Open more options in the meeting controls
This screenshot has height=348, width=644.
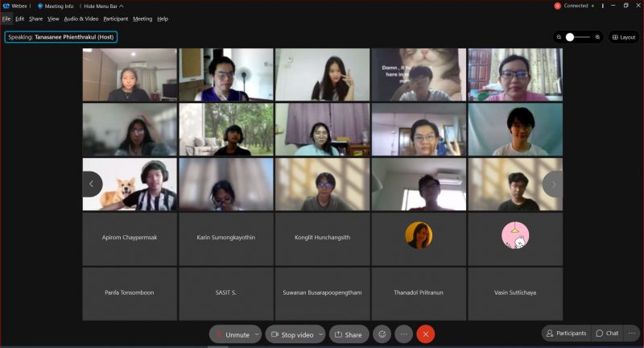point(404,334)
